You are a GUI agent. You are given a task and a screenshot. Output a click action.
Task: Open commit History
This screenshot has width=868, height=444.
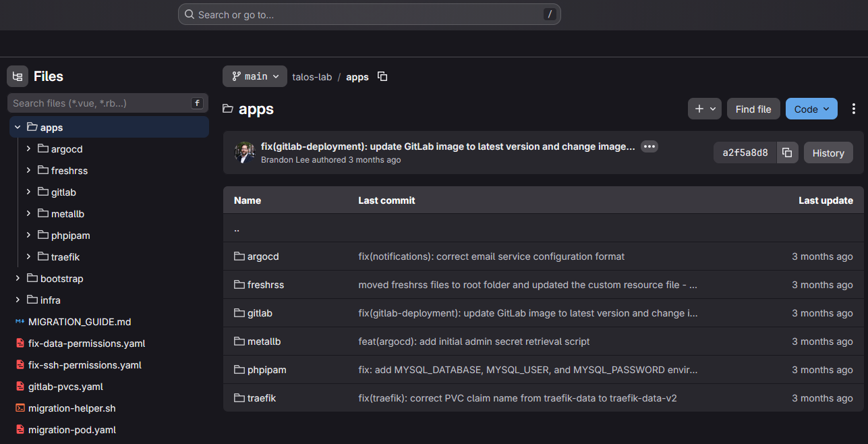(x=828, y=152)
